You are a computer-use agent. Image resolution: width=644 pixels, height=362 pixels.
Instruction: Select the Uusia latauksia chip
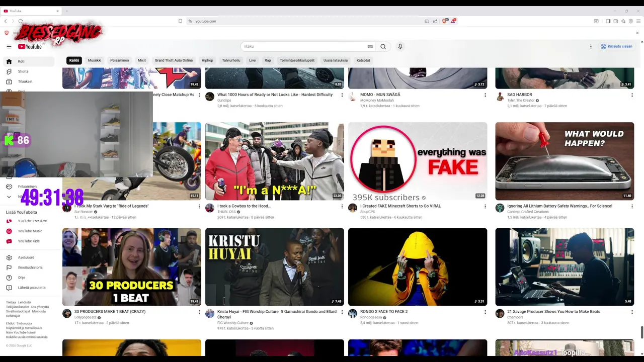point(336,60)
